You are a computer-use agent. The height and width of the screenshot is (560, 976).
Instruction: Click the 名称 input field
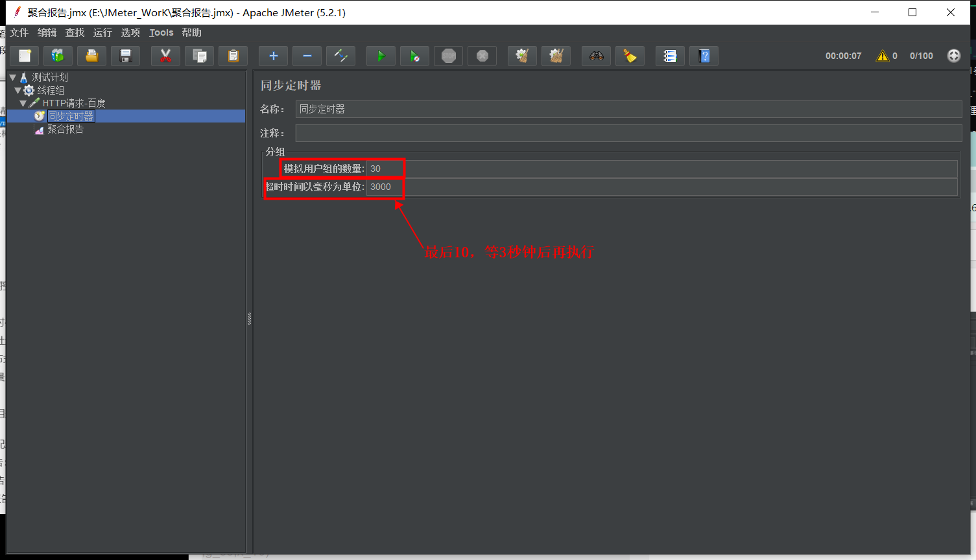[628, 109]
